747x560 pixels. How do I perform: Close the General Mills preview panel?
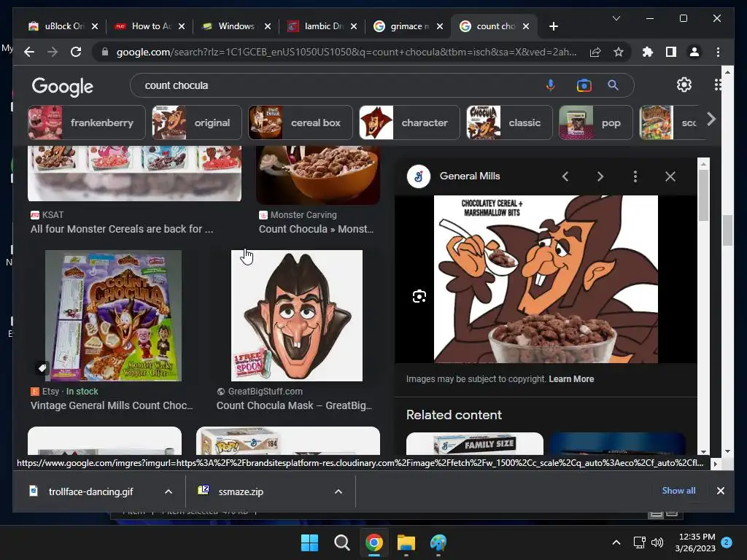[670, 176]
